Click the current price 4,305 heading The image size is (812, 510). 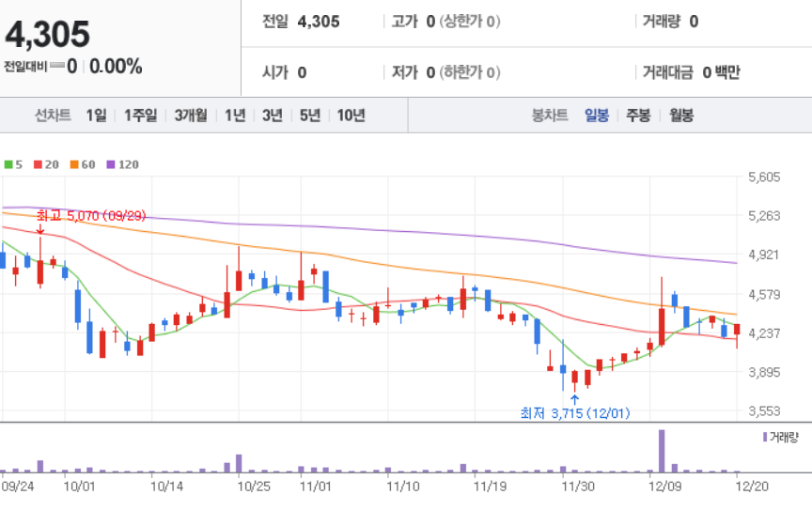(x=47, y=34)
